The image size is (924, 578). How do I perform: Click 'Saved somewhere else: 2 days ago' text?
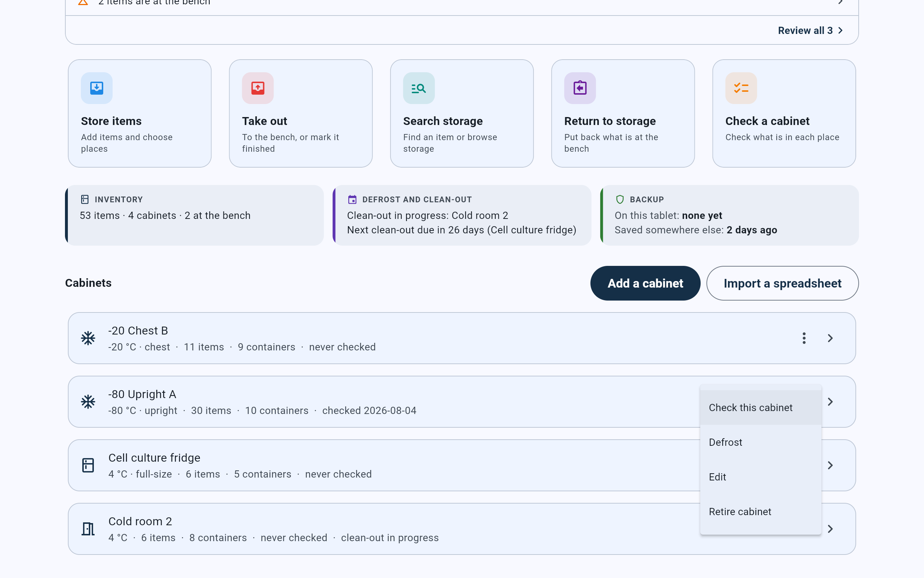coord(696,230)
